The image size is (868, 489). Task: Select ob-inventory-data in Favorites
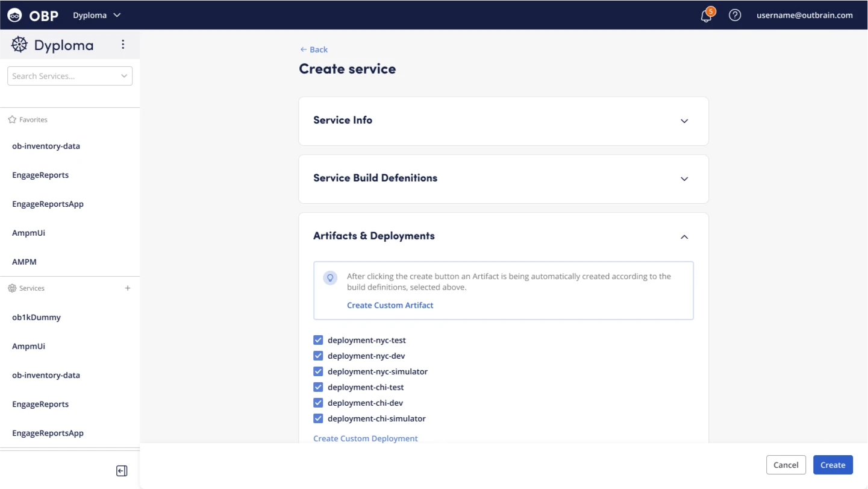pos(46,146)
